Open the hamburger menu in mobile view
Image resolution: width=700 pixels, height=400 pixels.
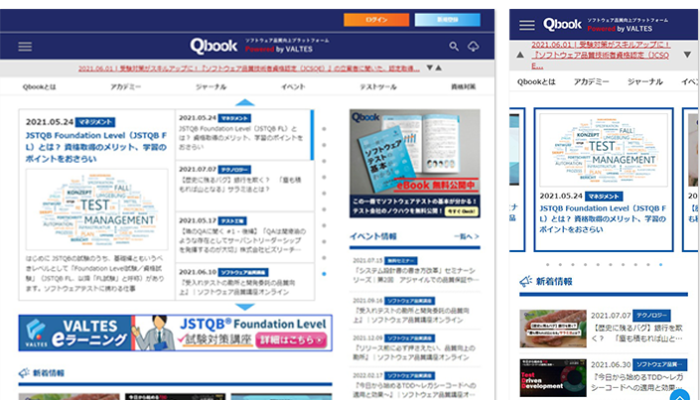527,25
